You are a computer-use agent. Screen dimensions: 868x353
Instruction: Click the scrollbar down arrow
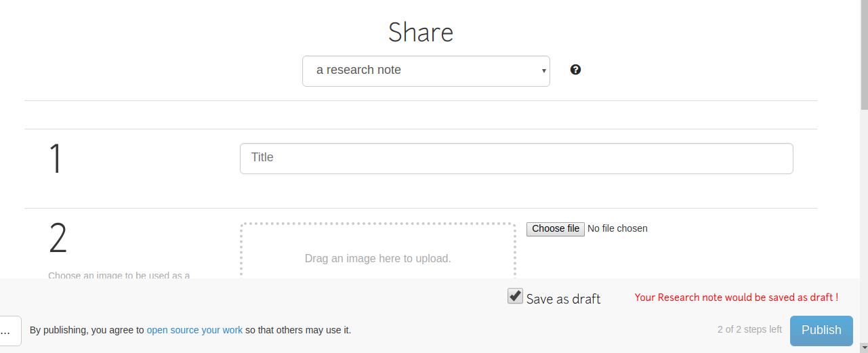864,348
